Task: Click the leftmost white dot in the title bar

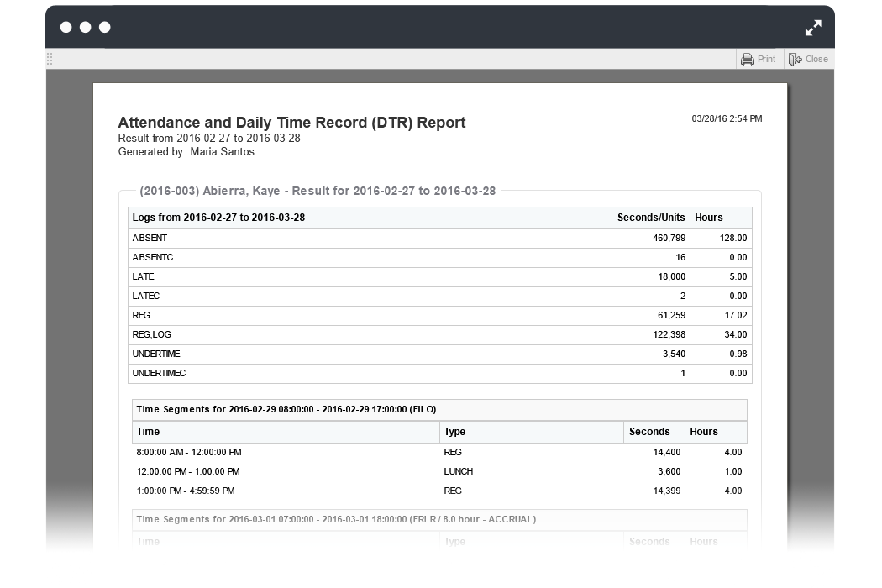Action: (x=66, y=27)
